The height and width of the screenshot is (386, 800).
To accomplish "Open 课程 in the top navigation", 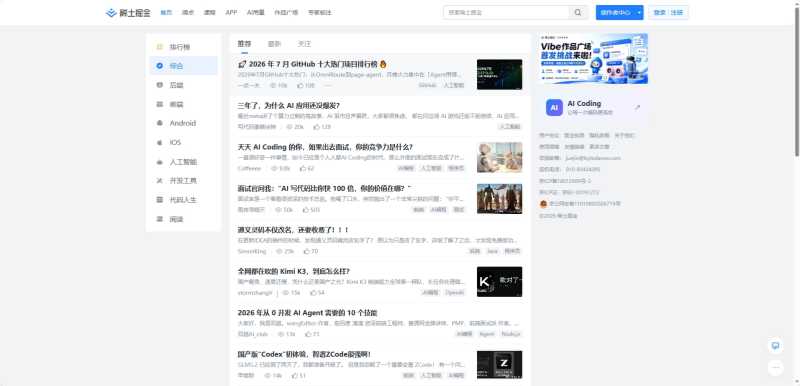I will [x=209, y=13].
